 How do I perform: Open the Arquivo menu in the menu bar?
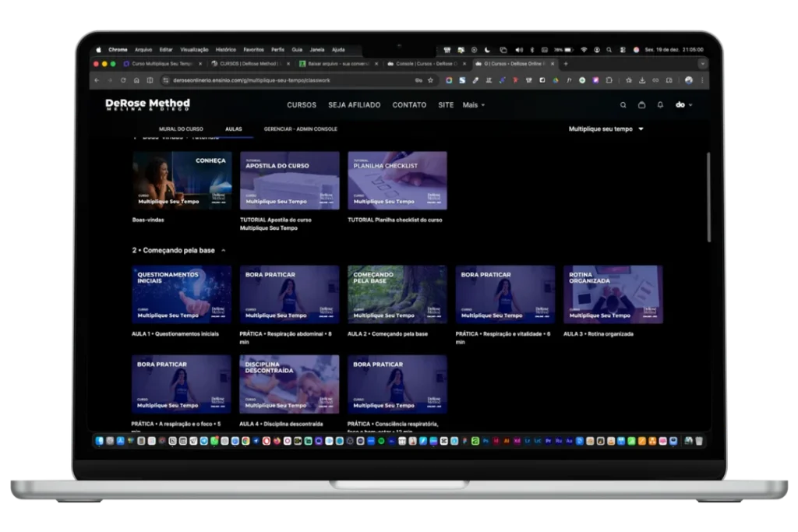pyautogui.click(x=143, y=50)
